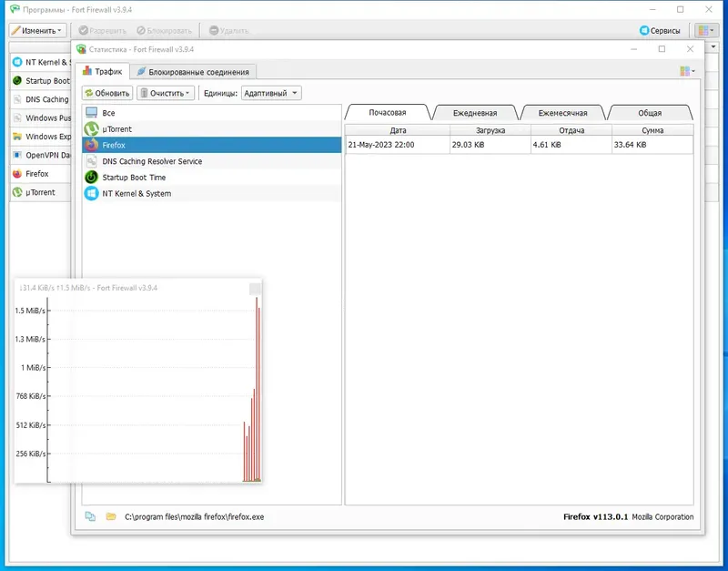Viewport: 728px width, 571px height.
Task: Click Startup Boot icon in Programs window
Action: 17,81
